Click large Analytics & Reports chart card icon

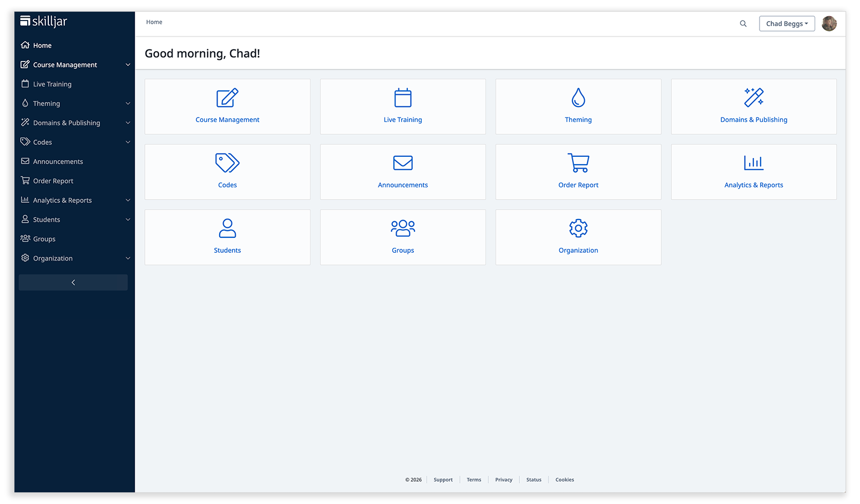pos(753,163)
